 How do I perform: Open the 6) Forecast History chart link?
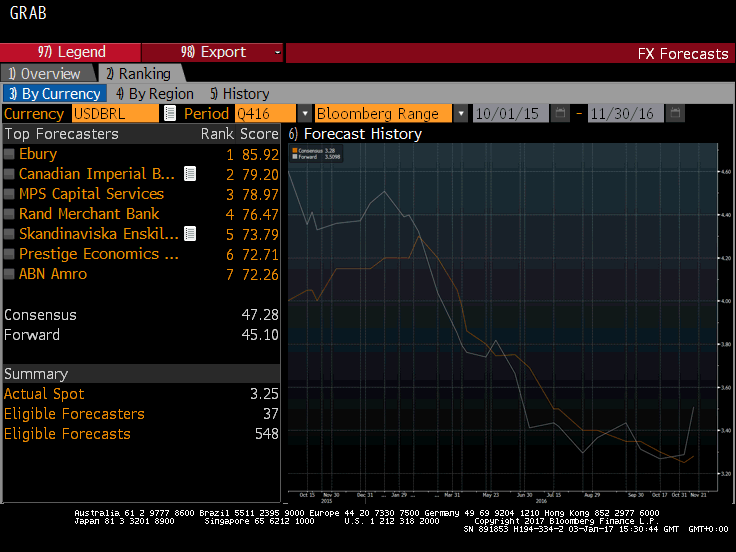click(x=355, y=134)
